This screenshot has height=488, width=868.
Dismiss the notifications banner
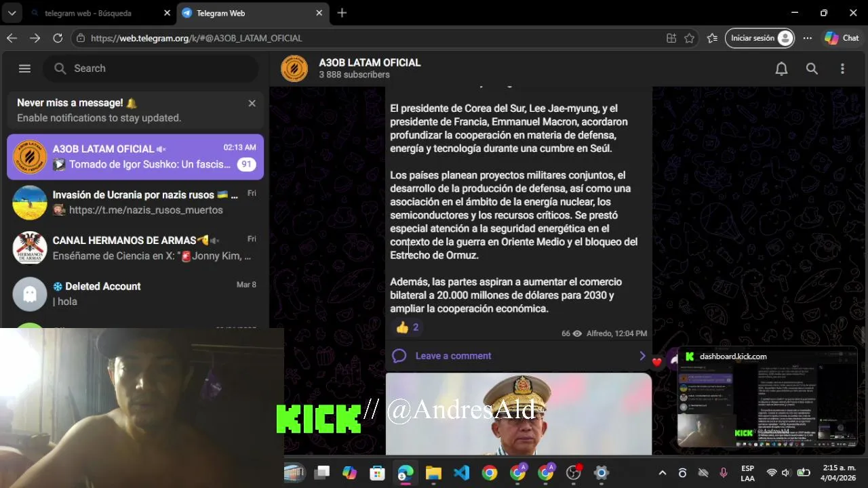[x=252, y=103]
